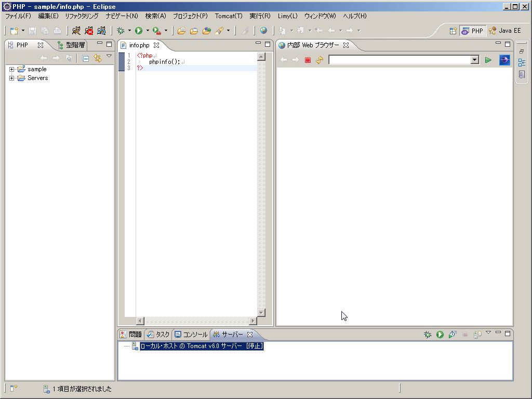
Task: Select the sample project in explorer
Action: coord(37,69)
